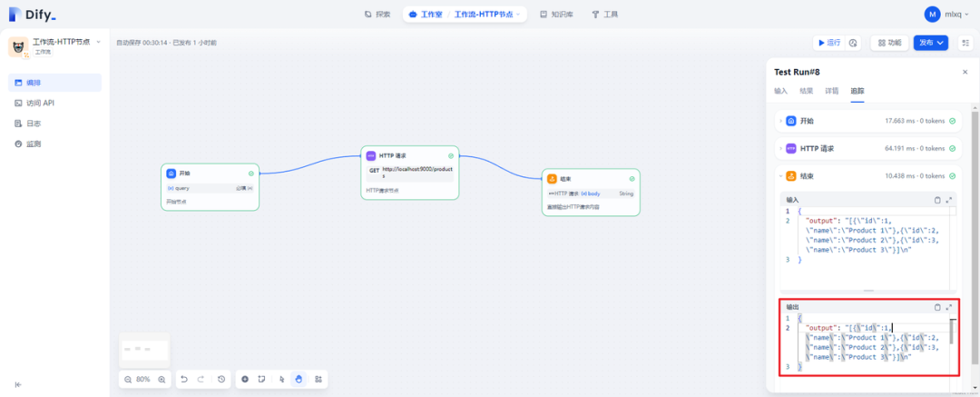Open 日志 in the sidebar

pyautogui.click(x=55, y=124)
